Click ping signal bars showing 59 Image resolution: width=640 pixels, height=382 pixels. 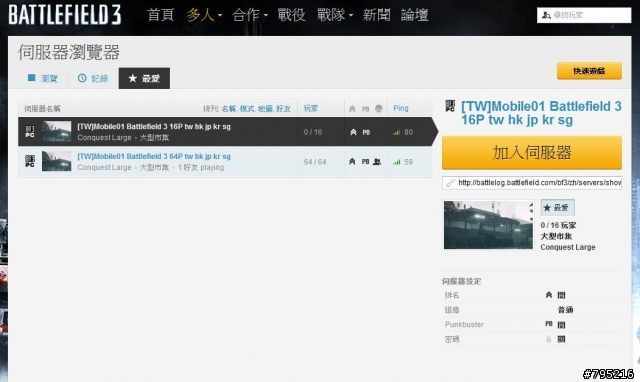pyautogui.click(x=396, y=162)
